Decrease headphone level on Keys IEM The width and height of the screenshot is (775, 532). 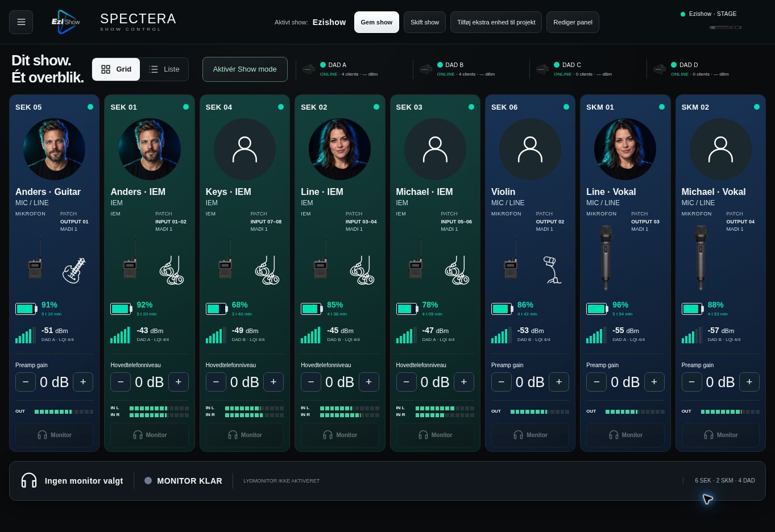216,382
